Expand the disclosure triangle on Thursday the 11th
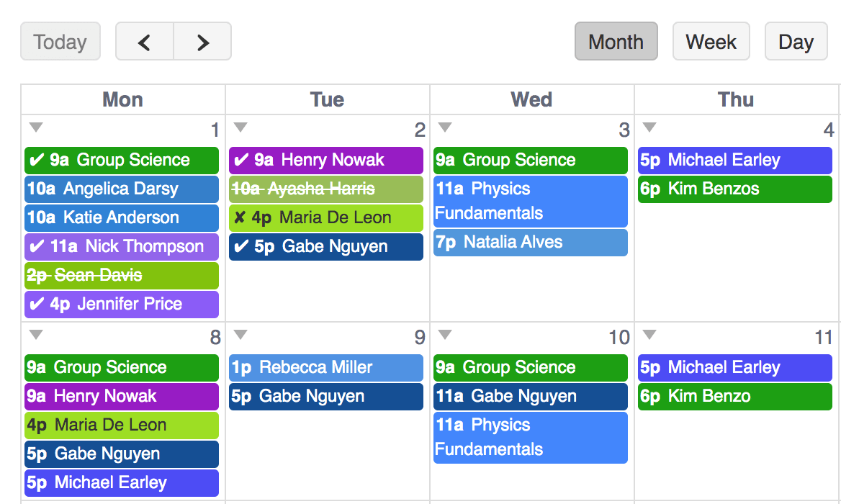841x504 pixels. 648,333
